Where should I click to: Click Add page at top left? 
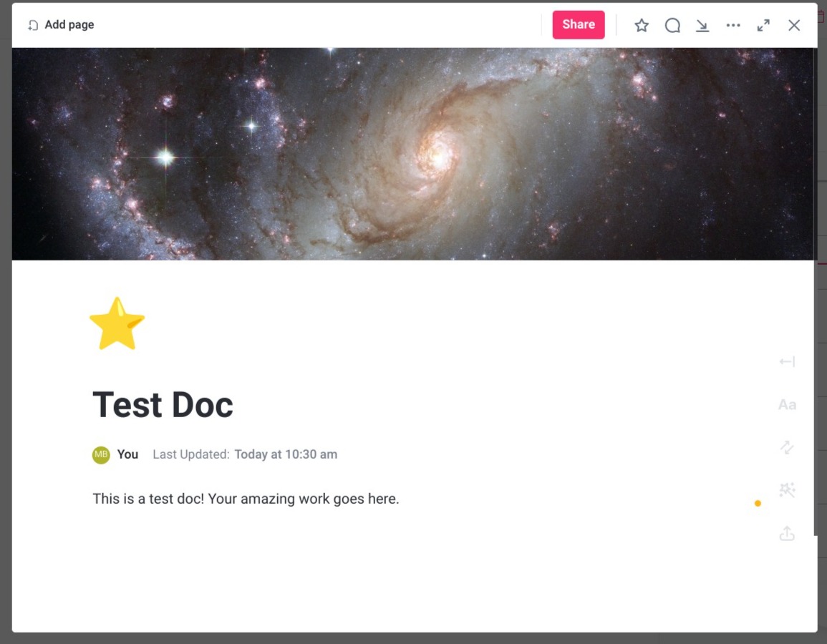point(61,25)
